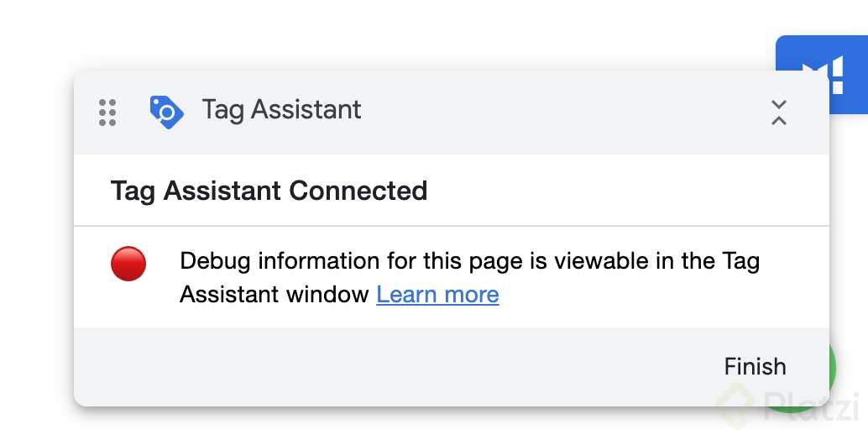Open the Learn more link
Image resolution: width=868 pixels, height=435 pixels.
[x=437, y=294]
